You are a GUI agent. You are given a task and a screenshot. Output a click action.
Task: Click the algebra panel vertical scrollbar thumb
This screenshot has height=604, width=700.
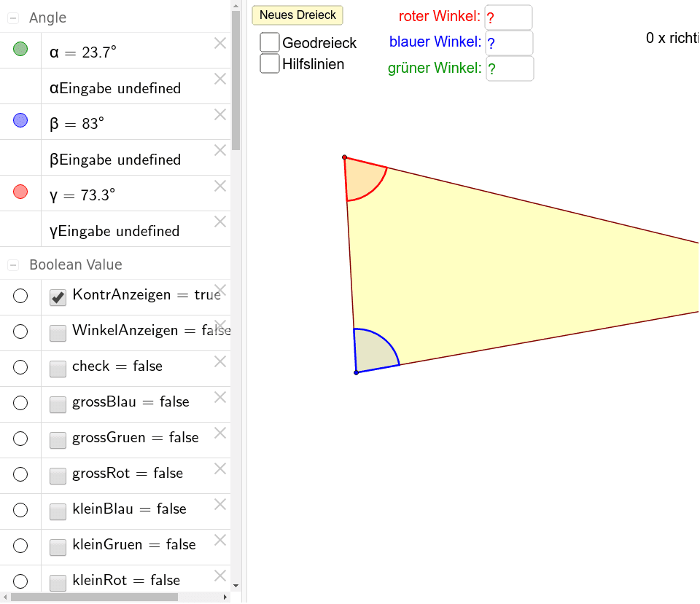click(236, 80)
